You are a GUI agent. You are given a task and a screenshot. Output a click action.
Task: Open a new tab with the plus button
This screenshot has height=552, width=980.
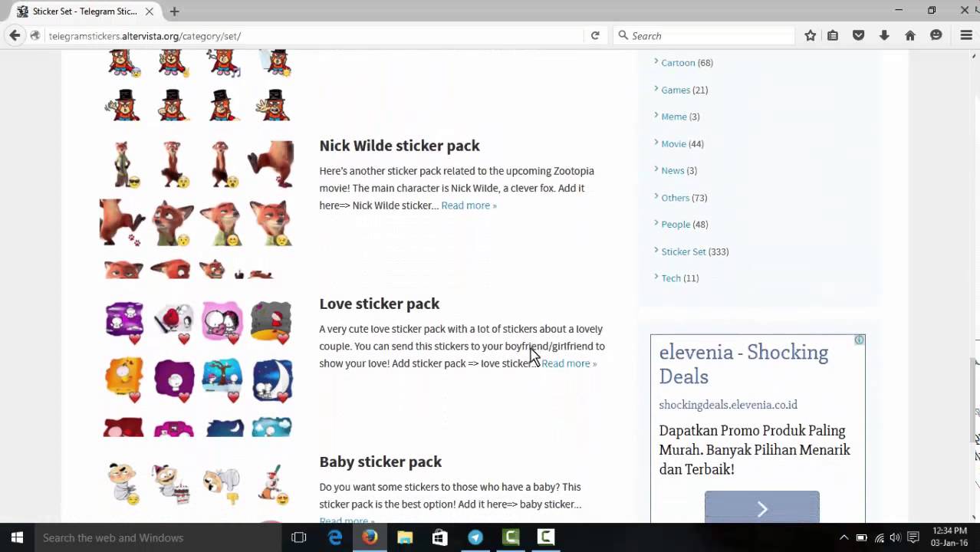point(175,11)
